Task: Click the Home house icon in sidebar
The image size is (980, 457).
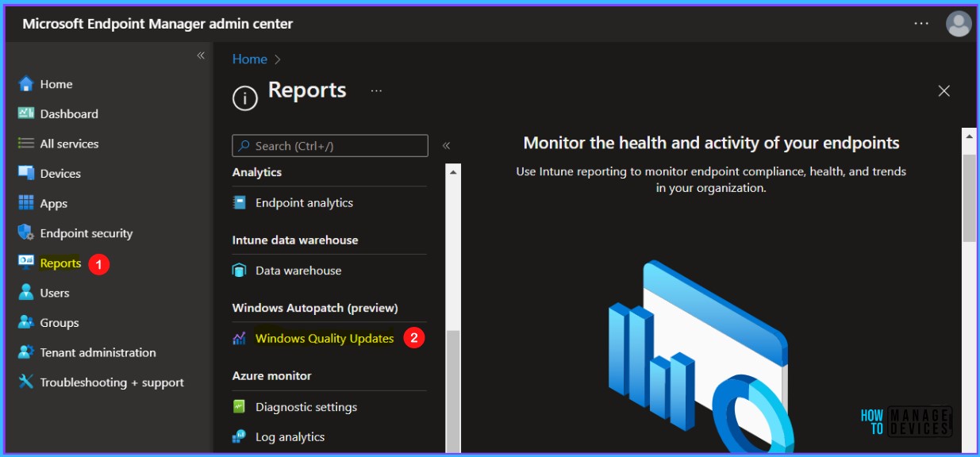Action: [25, 84]
